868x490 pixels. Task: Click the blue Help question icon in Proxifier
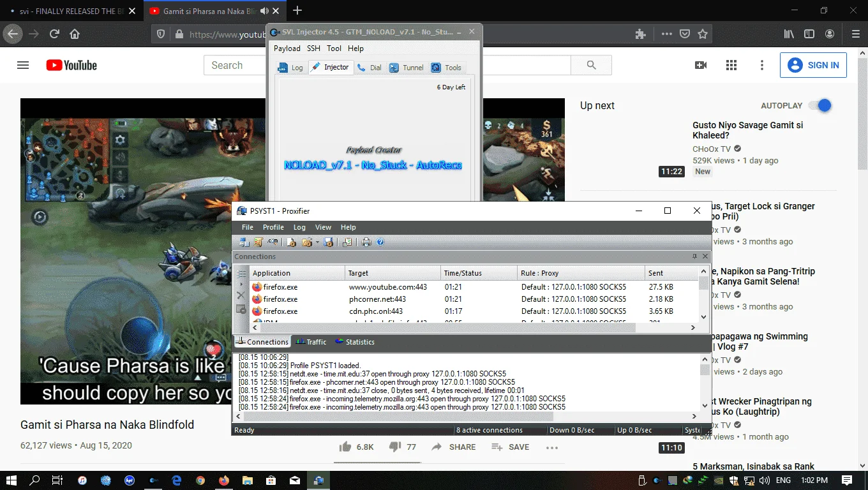380,242
